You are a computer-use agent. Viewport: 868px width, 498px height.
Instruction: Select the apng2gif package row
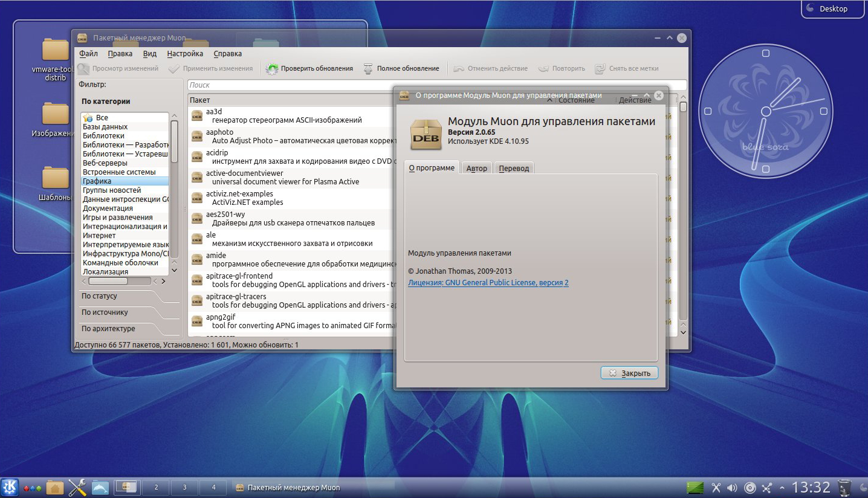(x=292, y=321)
